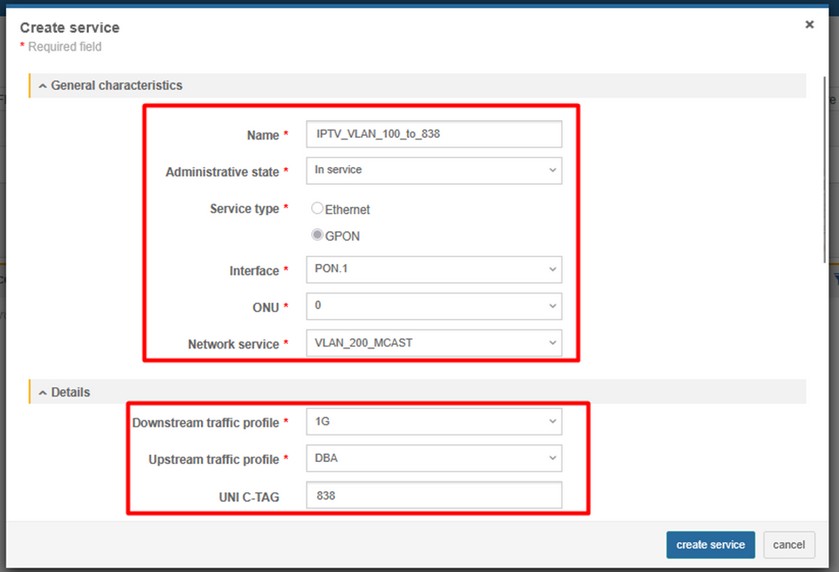Click into the UNI C-TAG field
The width and height of the screenshot is (839, 572).
[434, 495]
